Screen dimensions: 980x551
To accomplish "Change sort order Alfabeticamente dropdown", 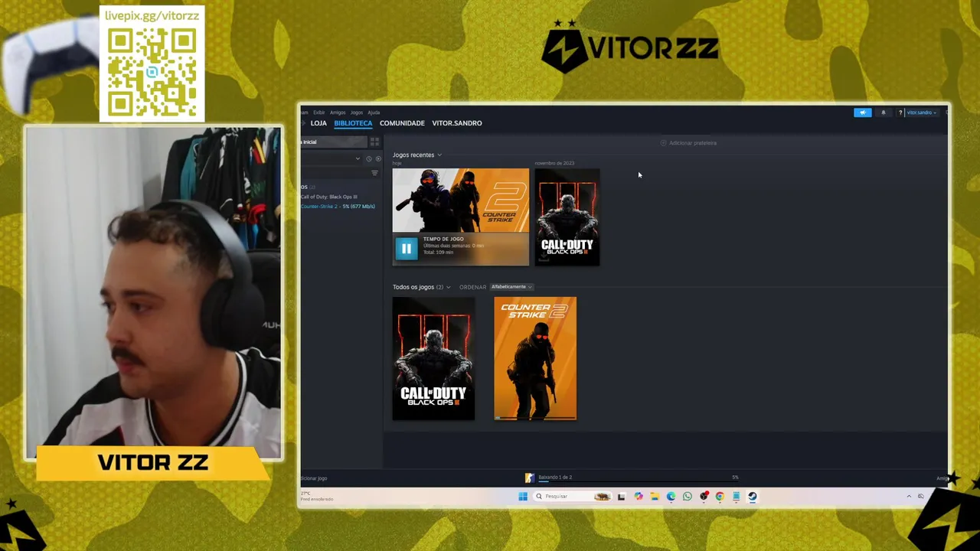I will 511,287.
